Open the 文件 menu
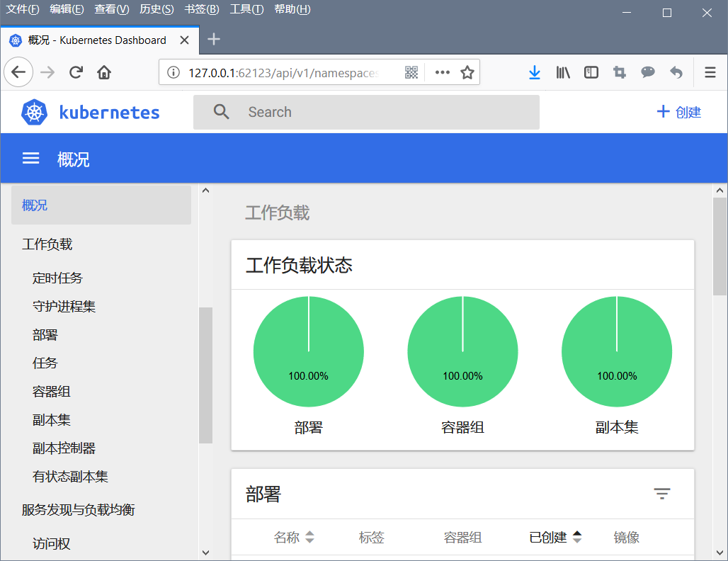The width and height of the screenshot is (728, 561). pos(22,9)
